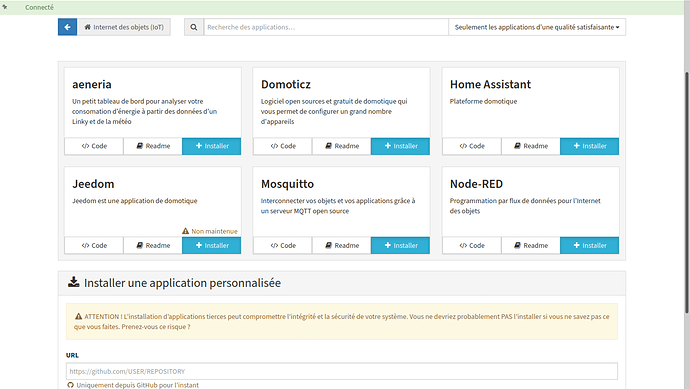Install the Domoticz application

click(400, 146)
